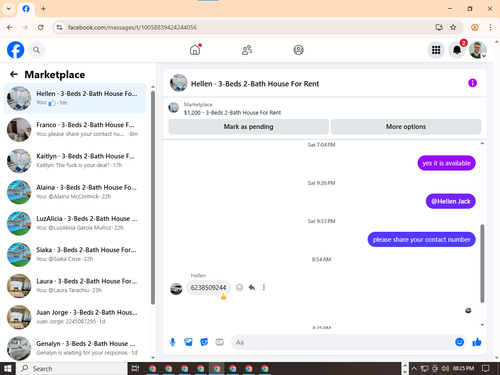Open conversation information purple icon
Image resolution: width=500 pixels, height=375 pixels.
(x=472, y=83)
